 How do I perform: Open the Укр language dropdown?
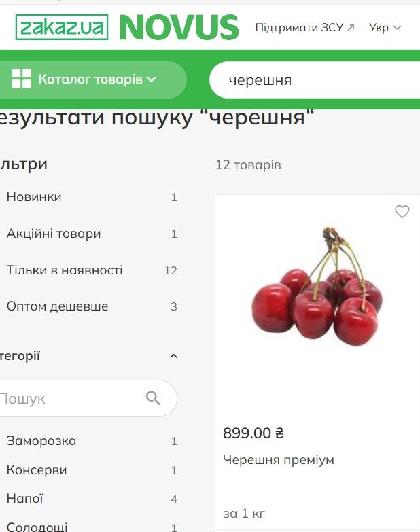[385, 28]
